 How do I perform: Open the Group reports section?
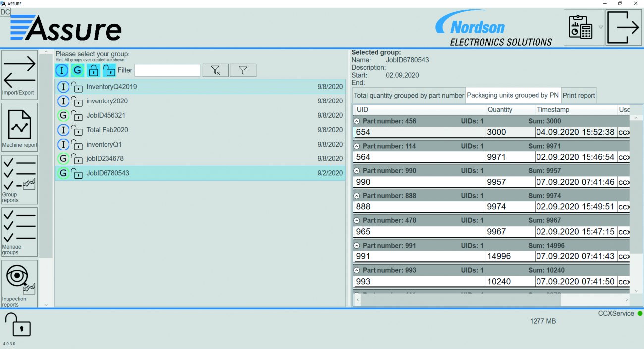(x=20, y=180)
